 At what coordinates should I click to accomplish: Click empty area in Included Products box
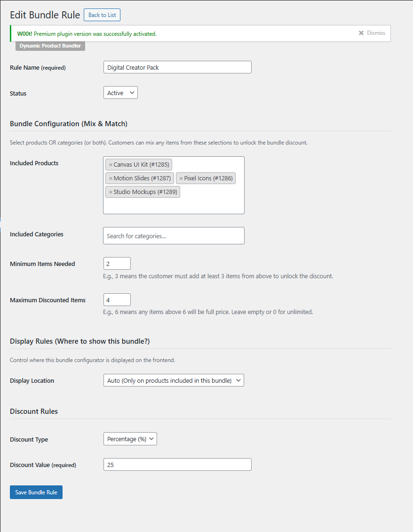[210, 203]
